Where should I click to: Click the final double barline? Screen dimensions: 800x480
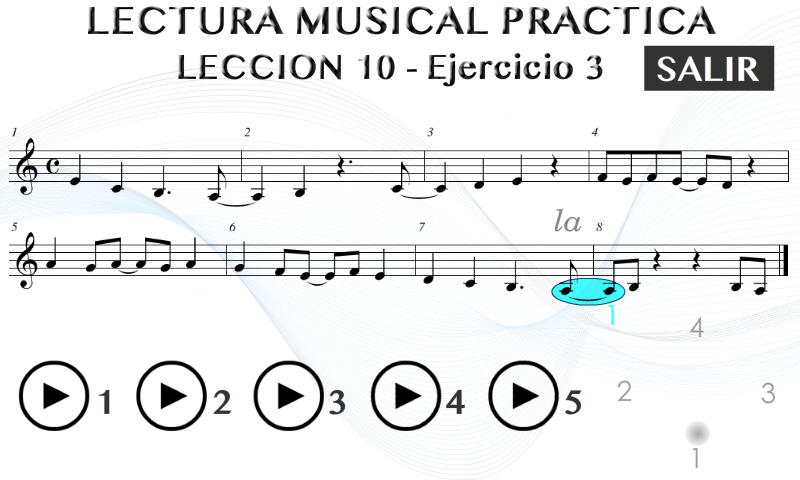784,260
